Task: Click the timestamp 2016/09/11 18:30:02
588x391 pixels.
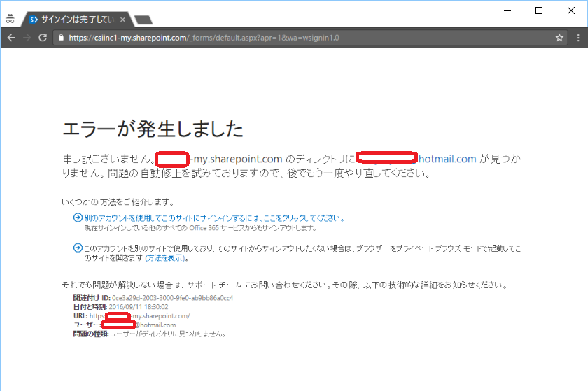Action: tap(139, 307)
